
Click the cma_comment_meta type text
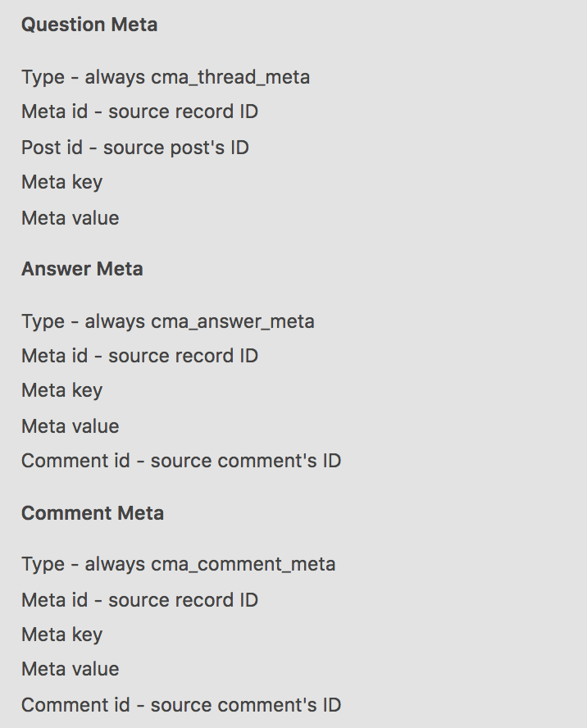click(243, 564)
